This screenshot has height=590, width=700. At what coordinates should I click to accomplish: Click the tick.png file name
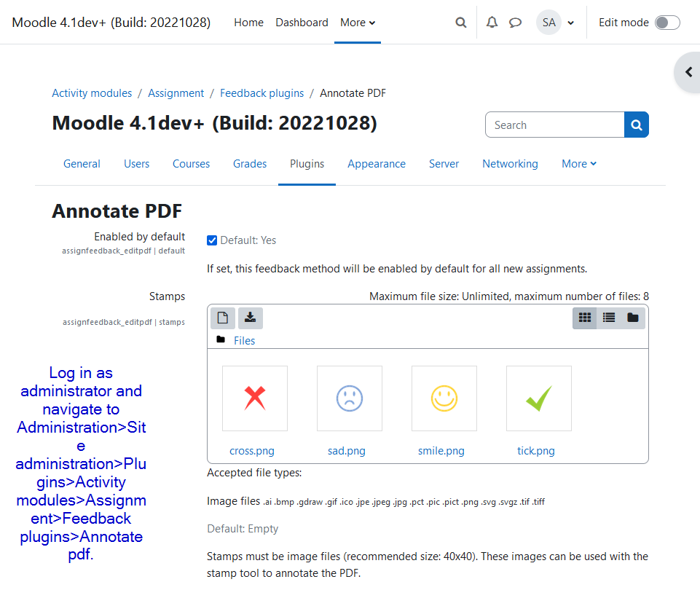click(535, 451)
